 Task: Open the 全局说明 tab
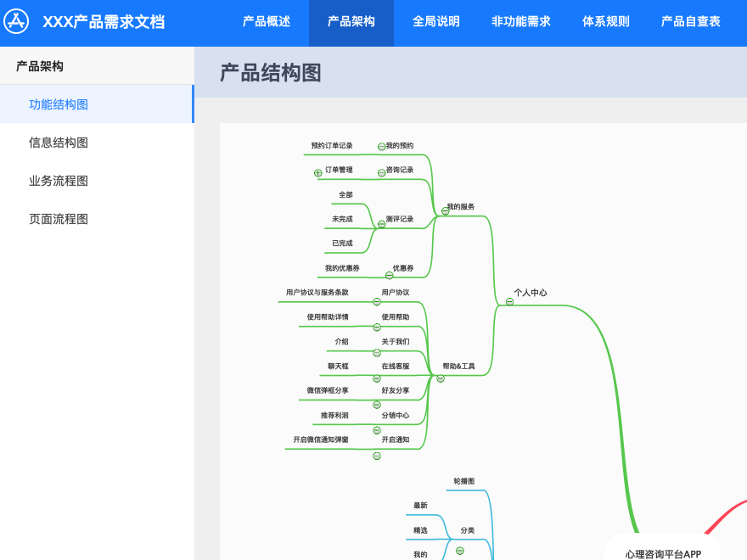coord(436,21)
